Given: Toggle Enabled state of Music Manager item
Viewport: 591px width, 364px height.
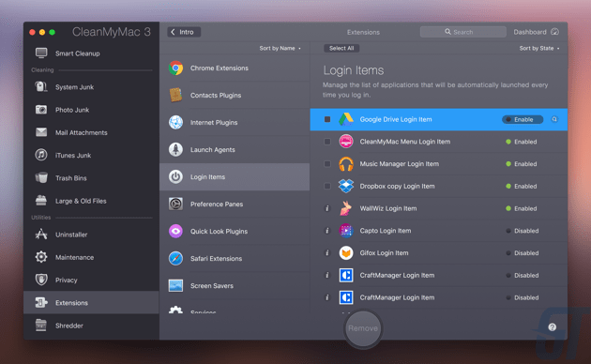Looking at the screenshot, I should coord(522,164).
